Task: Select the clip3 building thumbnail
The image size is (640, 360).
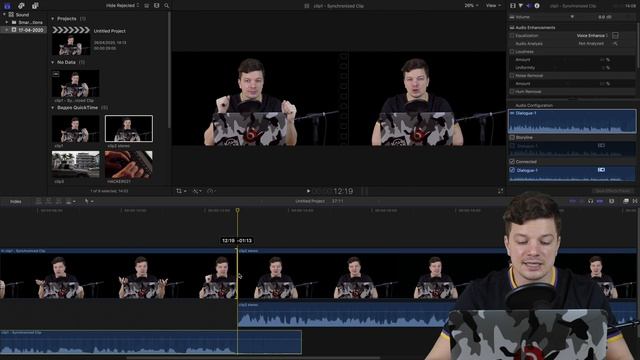Action: click(76, 164)
